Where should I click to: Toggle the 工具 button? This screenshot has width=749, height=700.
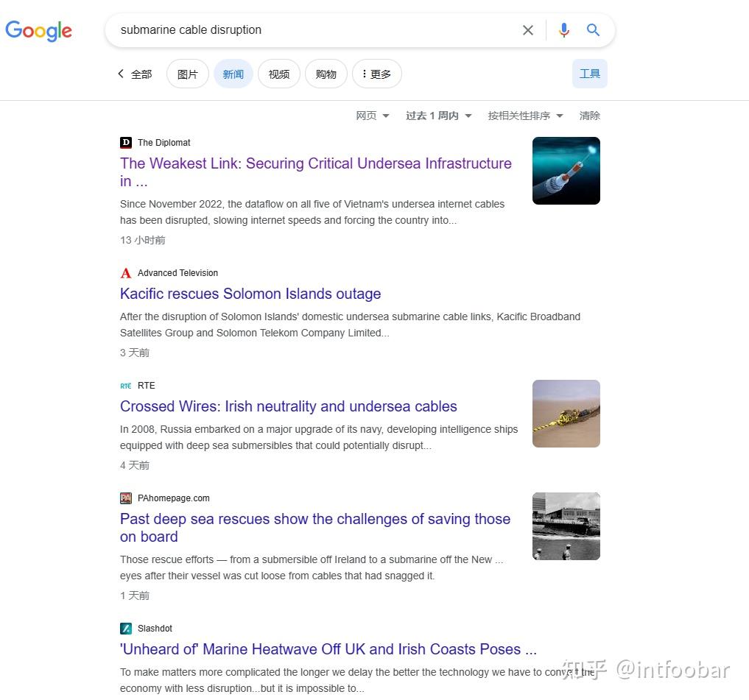point(590,74)
